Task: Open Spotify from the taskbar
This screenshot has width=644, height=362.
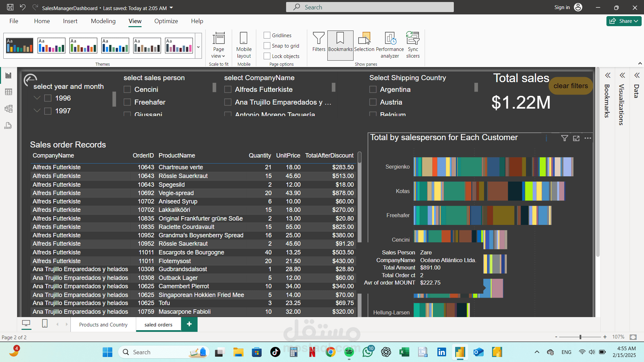Action: [x=349, y=352]
